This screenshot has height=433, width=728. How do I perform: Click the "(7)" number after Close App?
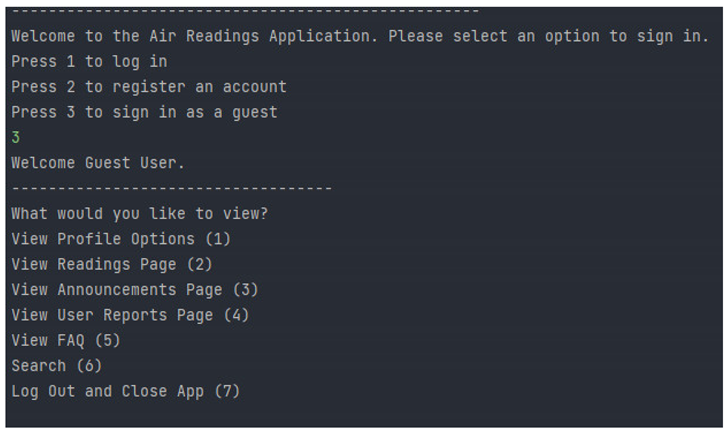(227, 391)
